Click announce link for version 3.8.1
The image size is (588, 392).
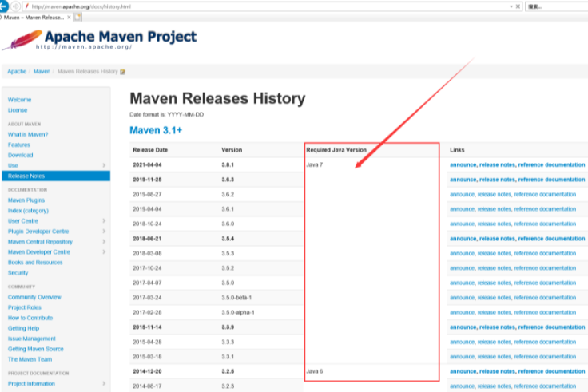[x=463, y=165]
